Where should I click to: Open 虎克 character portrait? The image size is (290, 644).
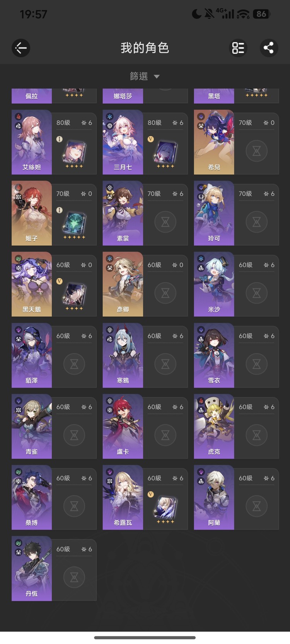tap(214, 427)
